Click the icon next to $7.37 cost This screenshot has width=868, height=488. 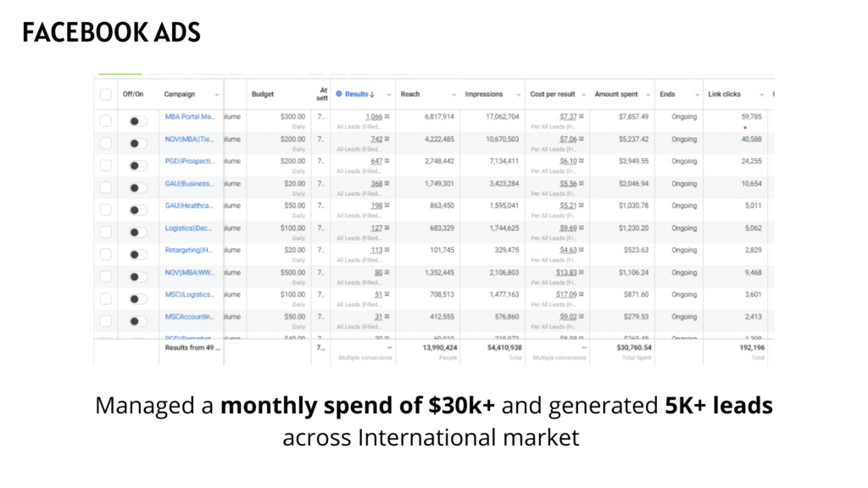[582, 117]
